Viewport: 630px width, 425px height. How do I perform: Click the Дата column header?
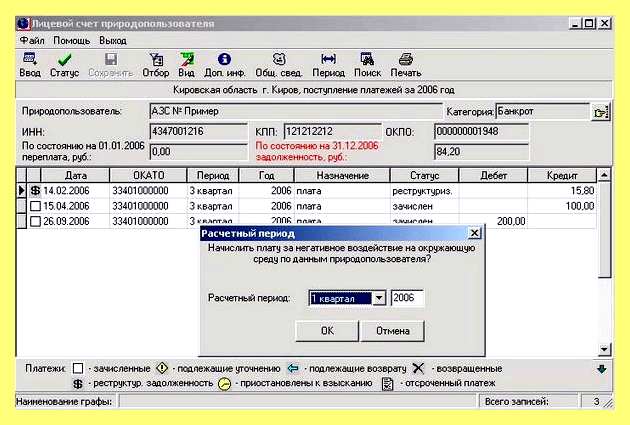pos(75,176)
